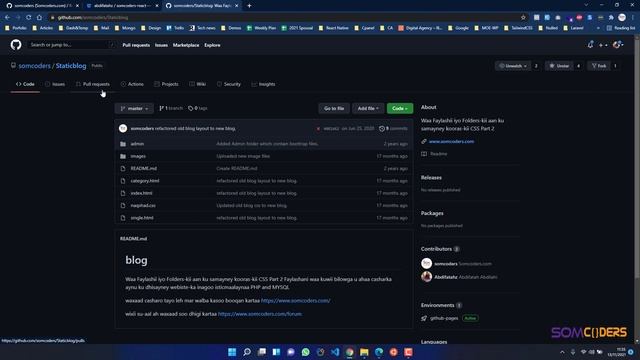Image resolution: width=640 pixels, height=360 pixels.
Task: Follow the https://www.somcoders.com/ link in README
Action: [x=296, y=301]
